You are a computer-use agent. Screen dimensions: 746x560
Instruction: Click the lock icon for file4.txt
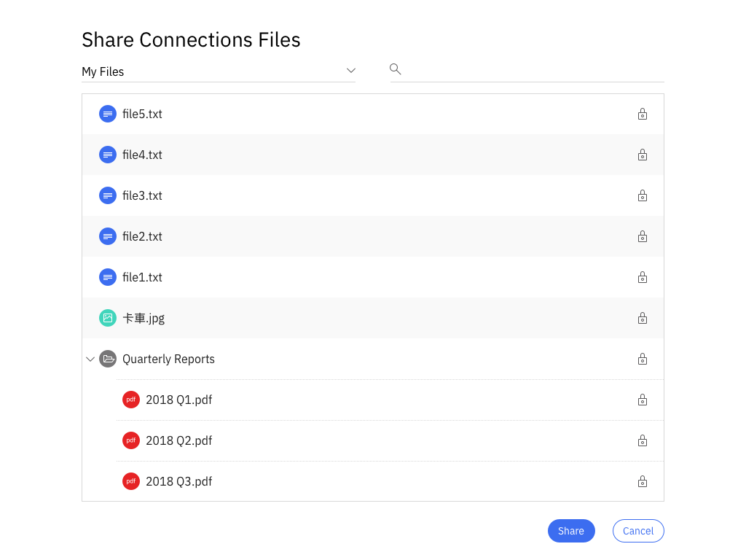(642, 155)
